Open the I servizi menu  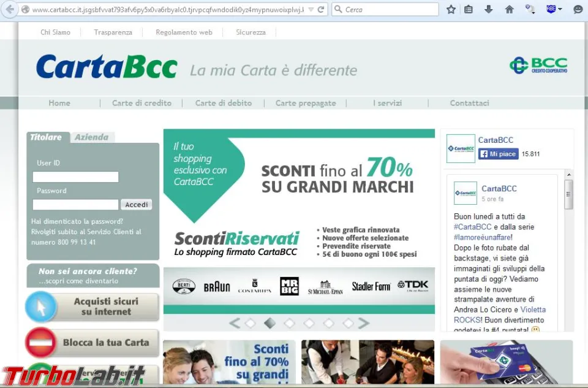[x=387, y=103]
